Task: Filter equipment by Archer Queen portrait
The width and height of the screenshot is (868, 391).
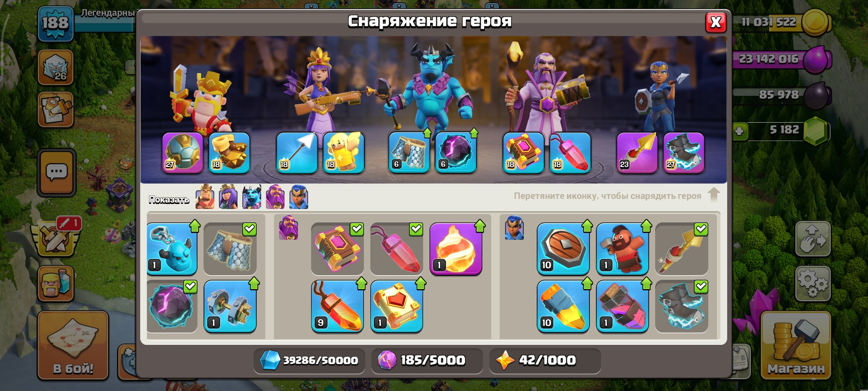Action: click(x=228, y=197)
